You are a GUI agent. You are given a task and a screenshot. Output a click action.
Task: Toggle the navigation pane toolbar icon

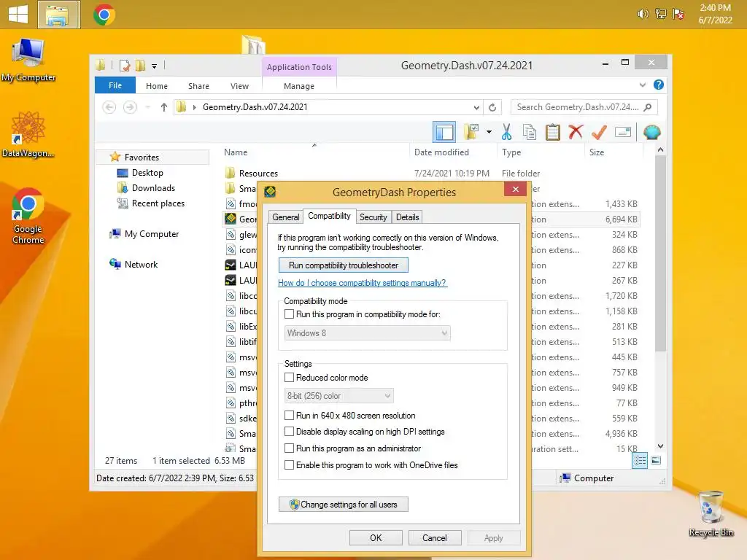click(x=444, y=132)
